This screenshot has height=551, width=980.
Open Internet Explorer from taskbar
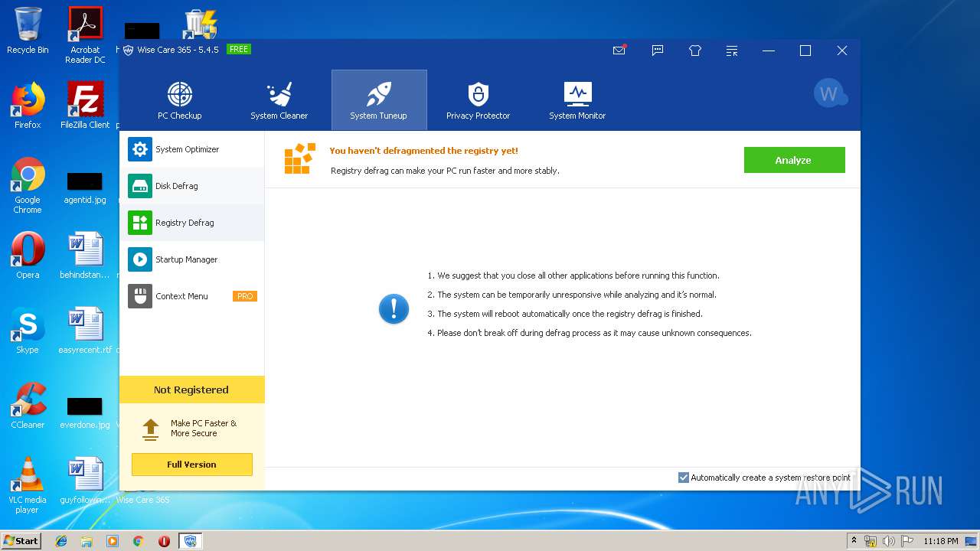[61, 541]
